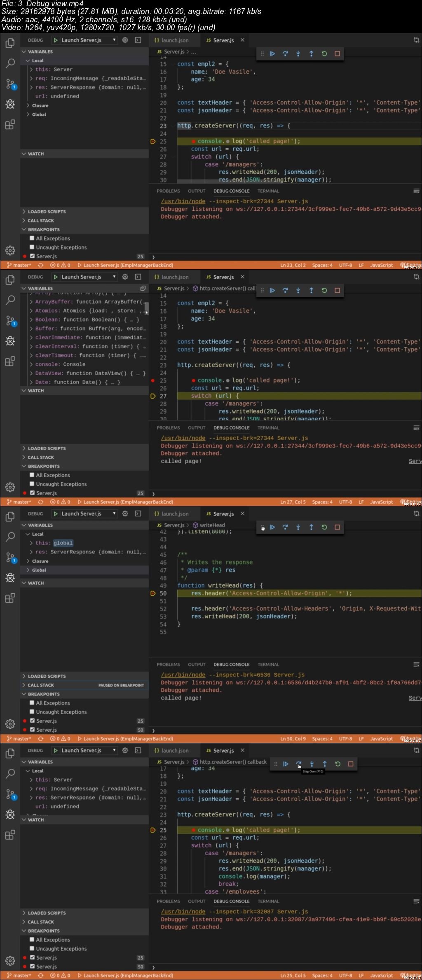Uncheck Server.js line 50 breakpoint in the Ln 25, Col 5 frame
Screen dimensions: 422x980
[x=32, y=966]
